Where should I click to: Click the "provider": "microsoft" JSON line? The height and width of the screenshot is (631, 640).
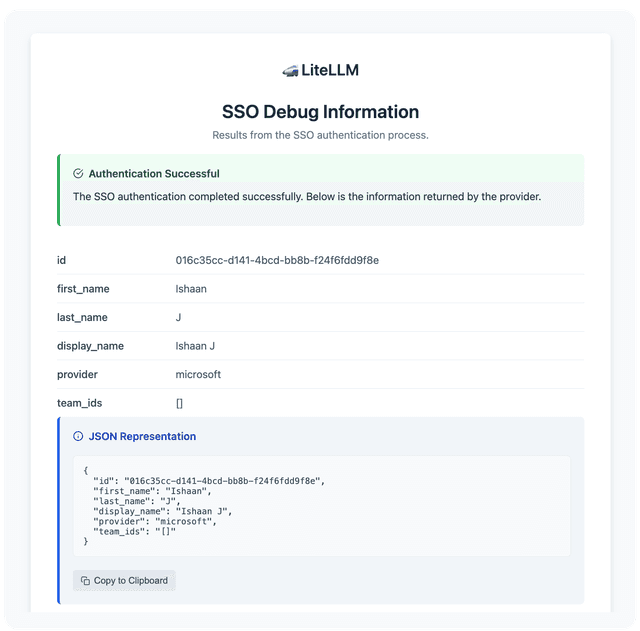pyautogui.click(x=155, y=522)
